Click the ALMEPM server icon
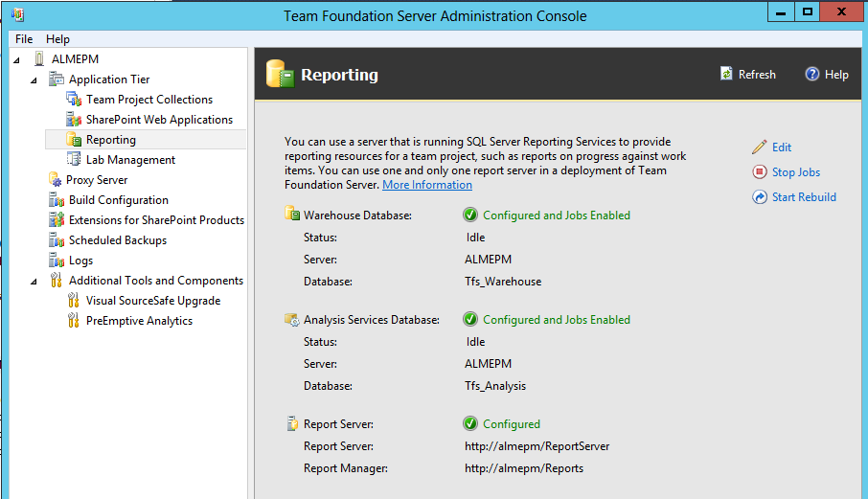The height and width of the screenshot is (499, 868). [38, 58]
